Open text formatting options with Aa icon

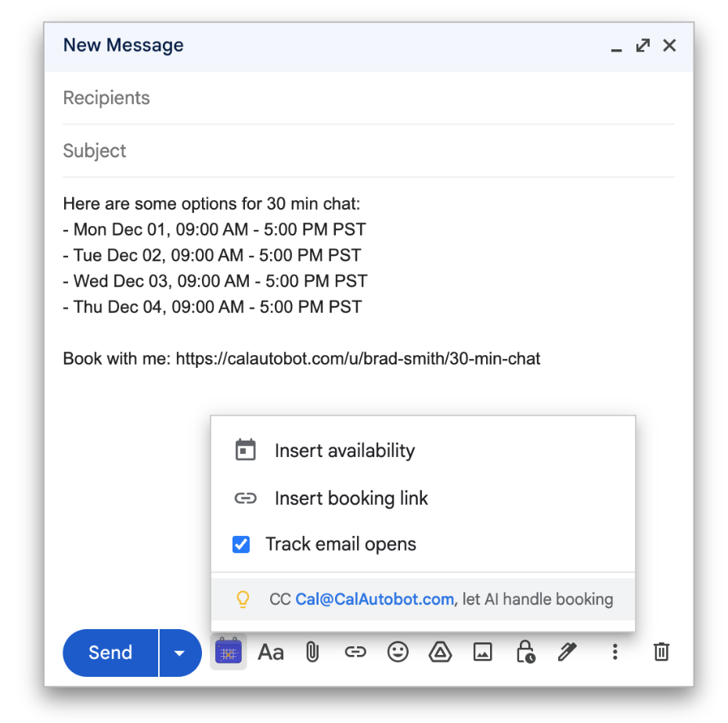tap(270, 651)
